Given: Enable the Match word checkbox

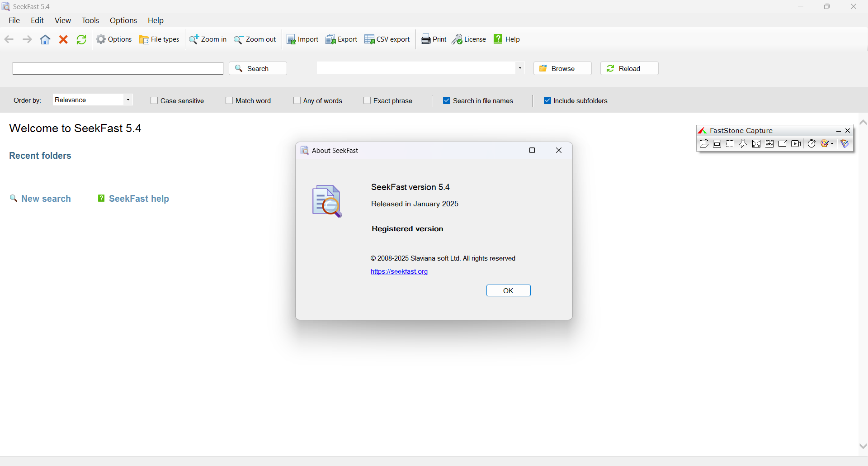Looking at the screenshot, I should click(x=229, y=100).
